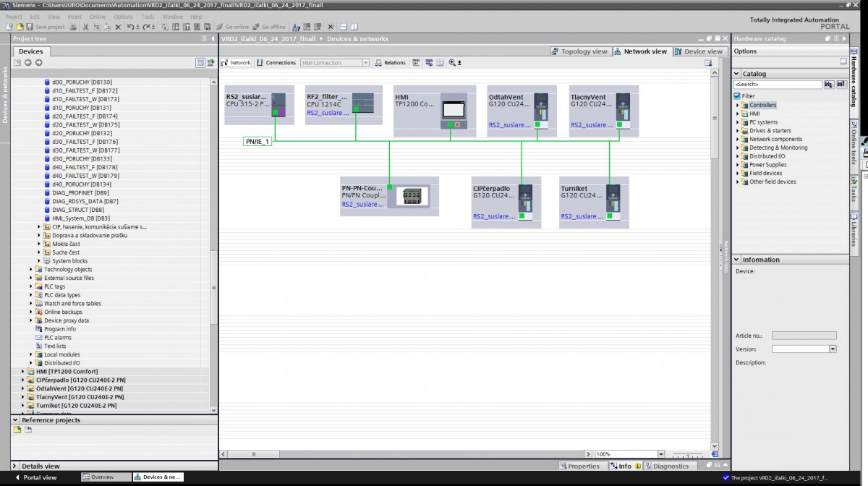The width and height of the screenshot is (868, 486).
Task: Click the OdtahVent G120 drive icon
Action: [x=541, y=111]
